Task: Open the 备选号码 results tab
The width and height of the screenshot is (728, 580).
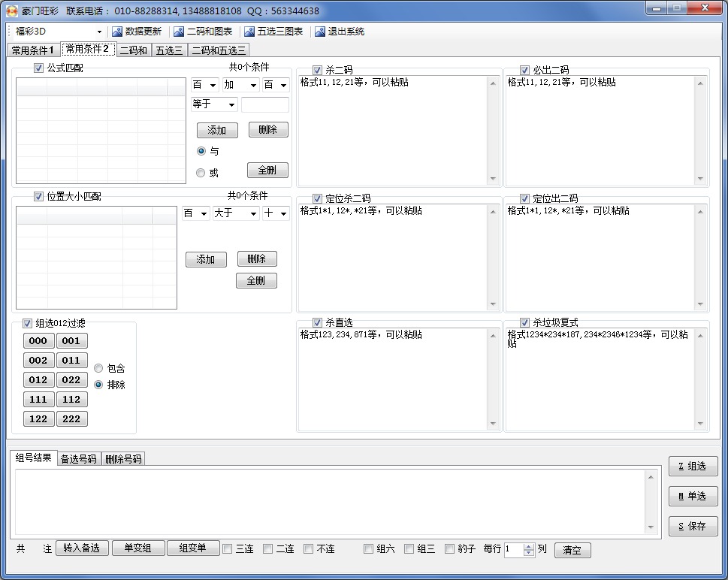Action: pyautogui.click(x=79, y=459)
